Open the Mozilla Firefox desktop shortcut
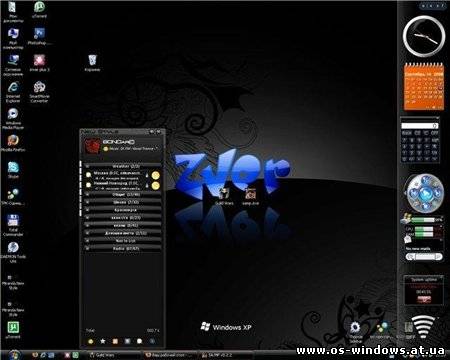 click(13, 143)
